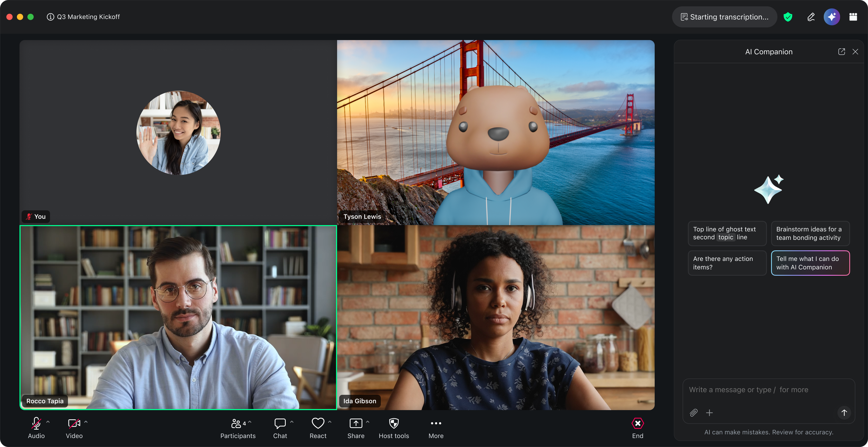Pop out the AI Companion panel
This screenshot has height=447, width=868.
(x=841, y=52)
